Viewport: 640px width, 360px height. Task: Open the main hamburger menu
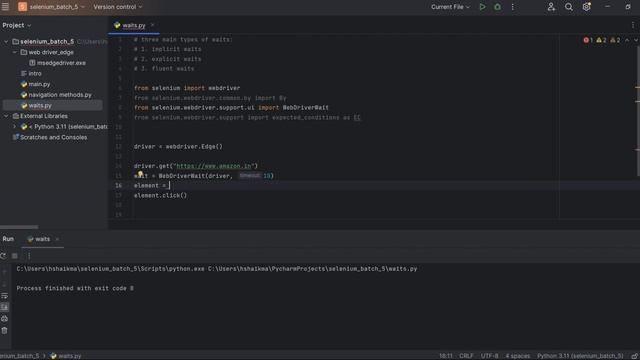[5, 7]
